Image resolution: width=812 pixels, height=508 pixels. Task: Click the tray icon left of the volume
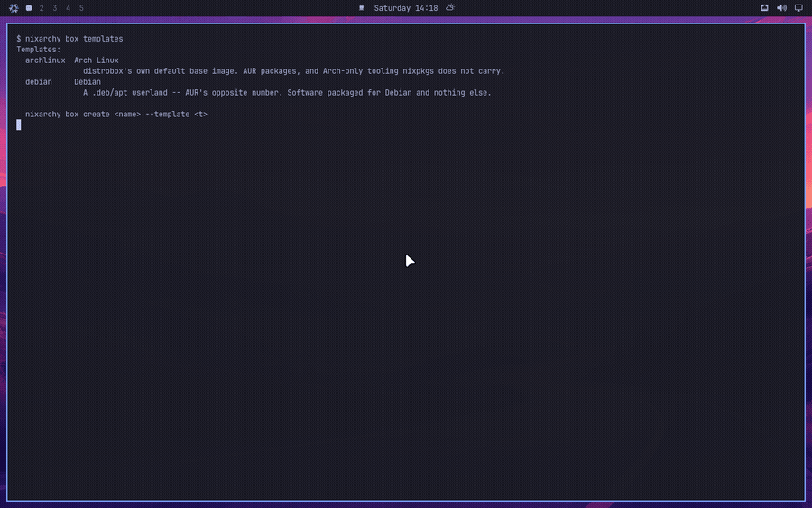[x=764, y=8]
